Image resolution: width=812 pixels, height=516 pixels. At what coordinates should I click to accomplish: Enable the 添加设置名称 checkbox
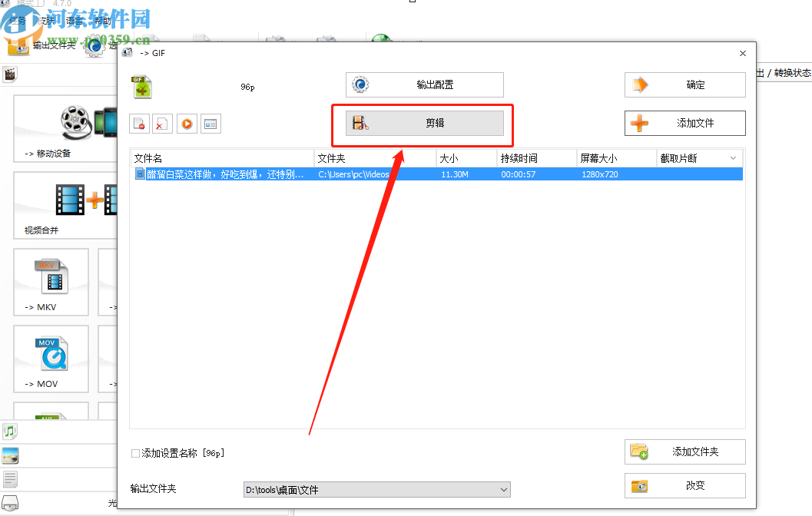(136, 453)
